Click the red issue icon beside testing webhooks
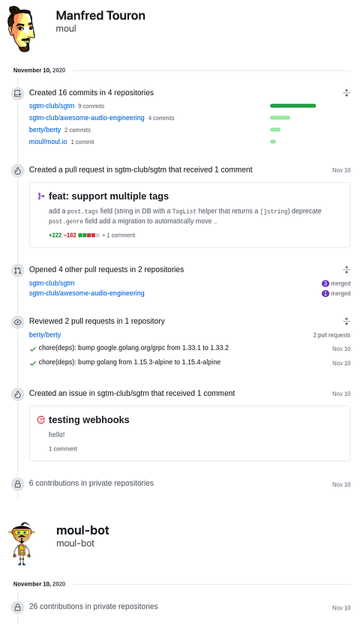Screen dimensions: 360x644 (x=41, y=420)
